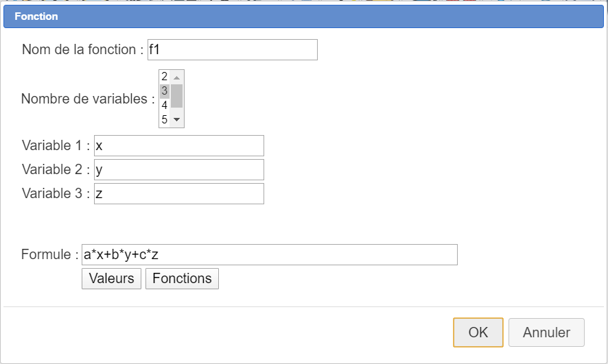Confirm the dialog with OK

pyautogui.click(x=478, y=332)
